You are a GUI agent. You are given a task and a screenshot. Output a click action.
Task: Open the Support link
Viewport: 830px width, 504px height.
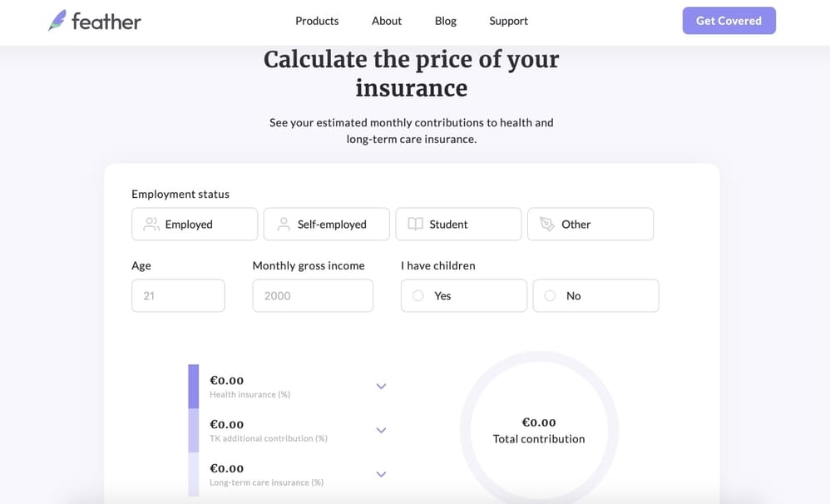point(508,21)
